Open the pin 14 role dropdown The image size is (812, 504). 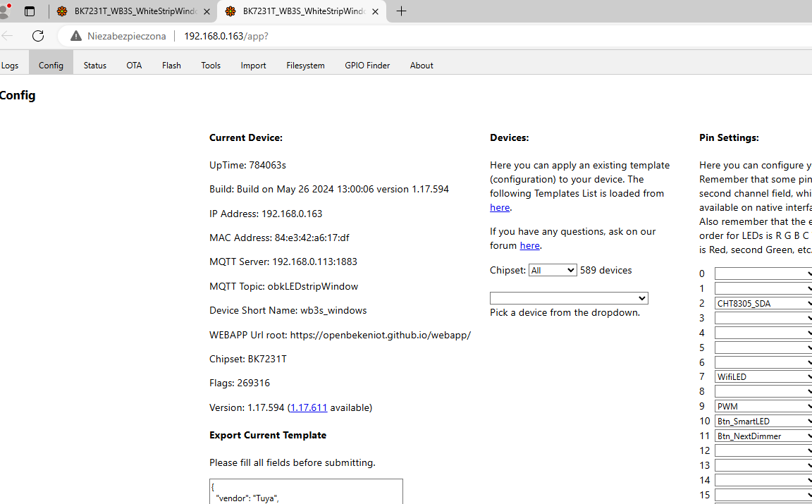click(x=763, y=480)
